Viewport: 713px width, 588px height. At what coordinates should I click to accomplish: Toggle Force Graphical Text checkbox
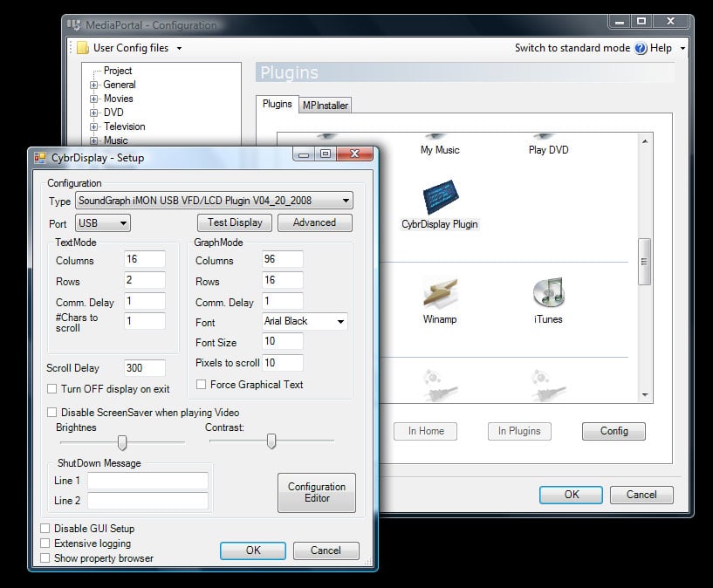tap(202, 384)
